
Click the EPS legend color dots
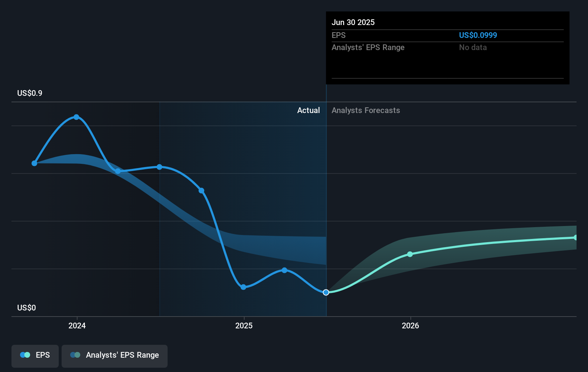pyautogui.click(x=25, y=355)
